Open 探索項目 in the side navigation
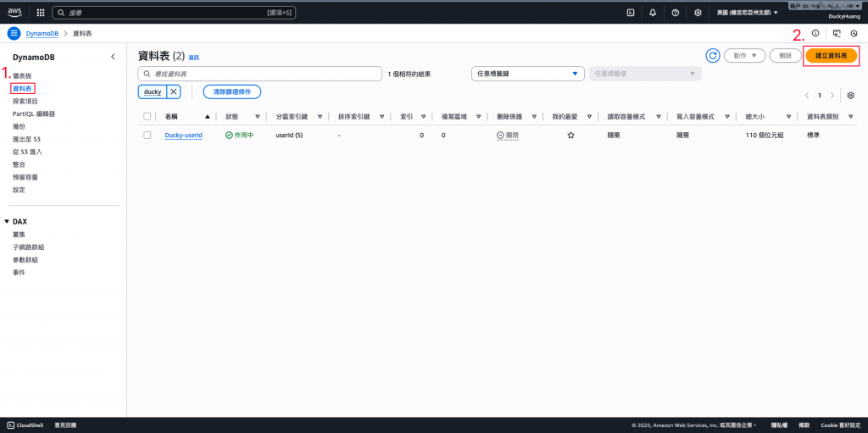The height and width of the screenshot is (433, 868). 25,101
